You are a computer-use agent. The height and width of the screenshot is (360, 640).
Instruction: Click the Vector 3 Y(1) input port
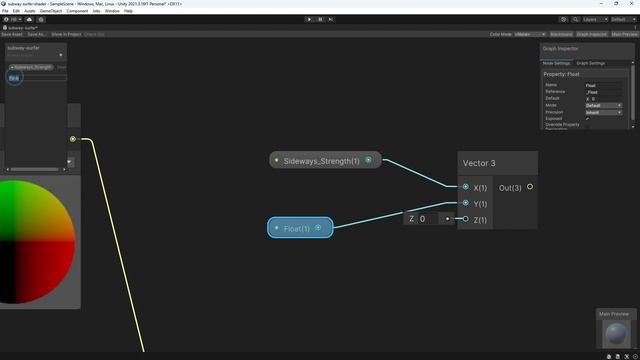click(466, 203)
